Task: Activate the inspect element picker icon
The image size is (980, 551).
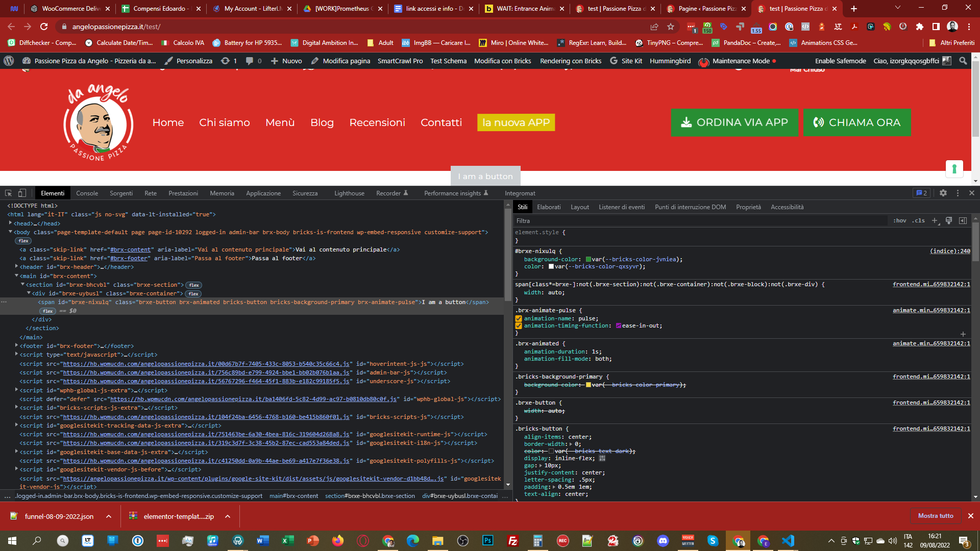Action: pyautogui.click(x=8, y=193)
